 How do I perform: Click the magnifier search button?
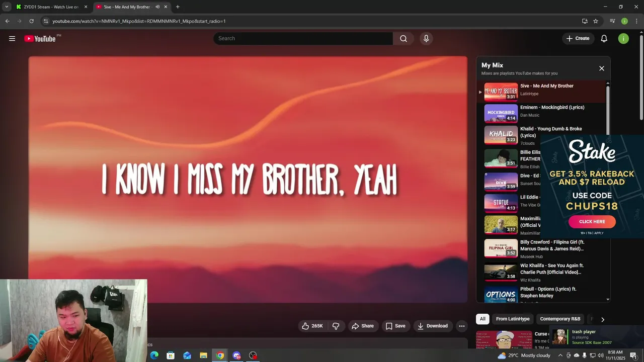404,39
